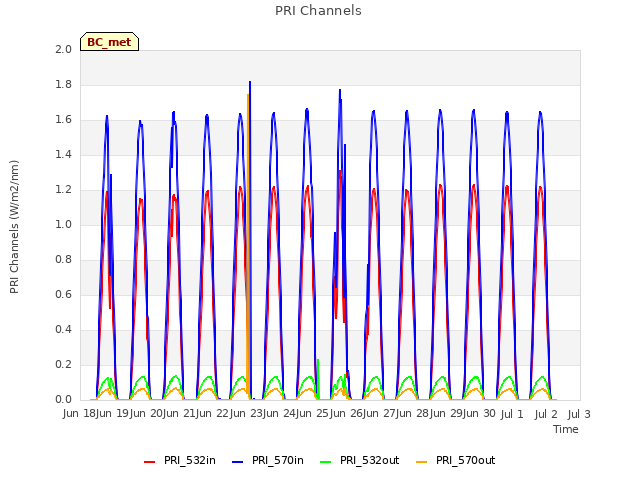The height and width of the screenshot is (480, 640).
Task: Click the tall orange PRI_570out spike
Action: 248,245
